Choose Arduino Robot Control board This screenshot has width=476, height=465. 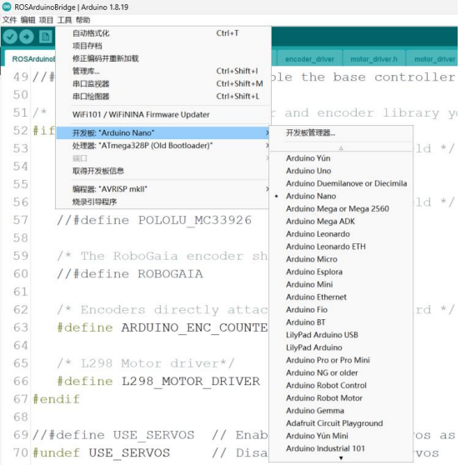[341, 386]
